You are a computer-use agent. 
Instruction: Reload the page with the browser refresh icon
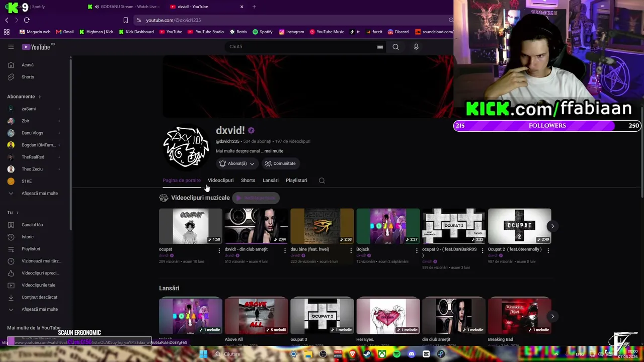27,20
